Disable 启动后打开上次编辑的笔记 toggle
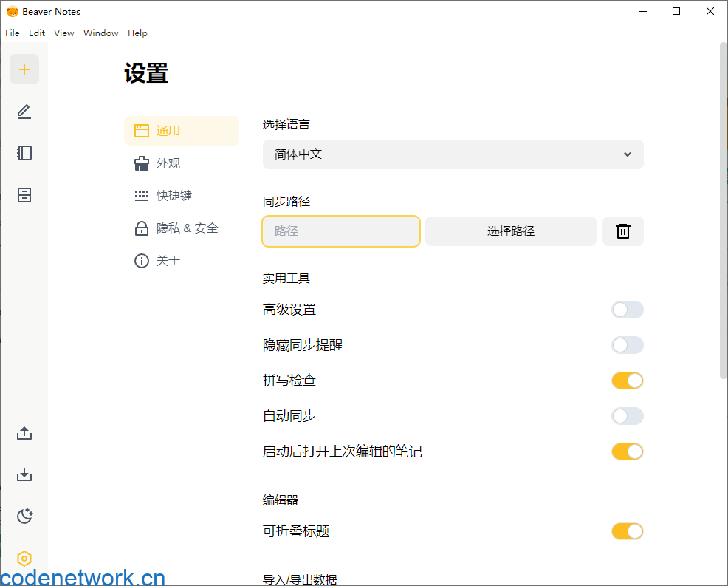The height and width of the screenshot is (586, 728). pyautogui.click(x=628, y=452)
